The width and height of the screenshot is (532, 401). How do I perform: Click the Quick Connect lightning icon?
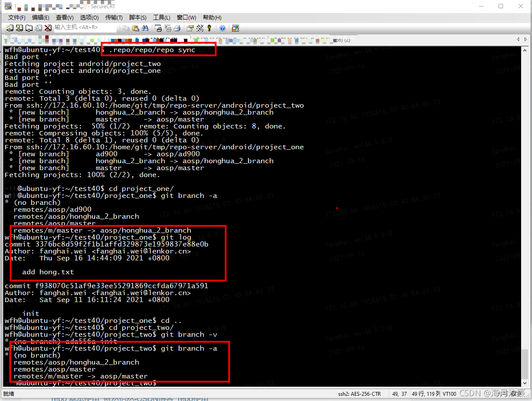pyautogui.click(x=19, y=28)
